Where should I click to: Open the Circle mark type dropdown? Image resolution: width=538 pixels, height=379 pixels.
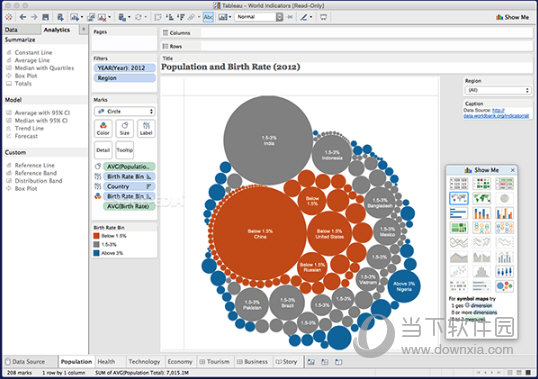125,111
